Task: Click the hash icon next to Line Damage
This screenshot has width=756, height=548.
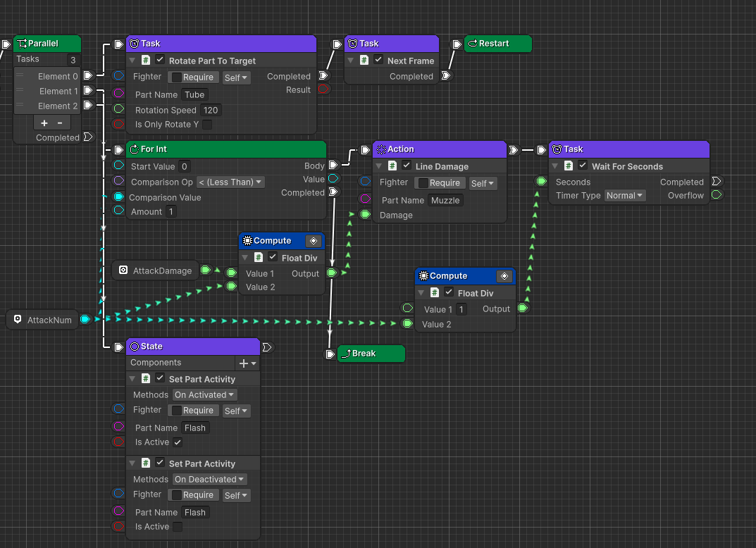Action: coord(392,166)
